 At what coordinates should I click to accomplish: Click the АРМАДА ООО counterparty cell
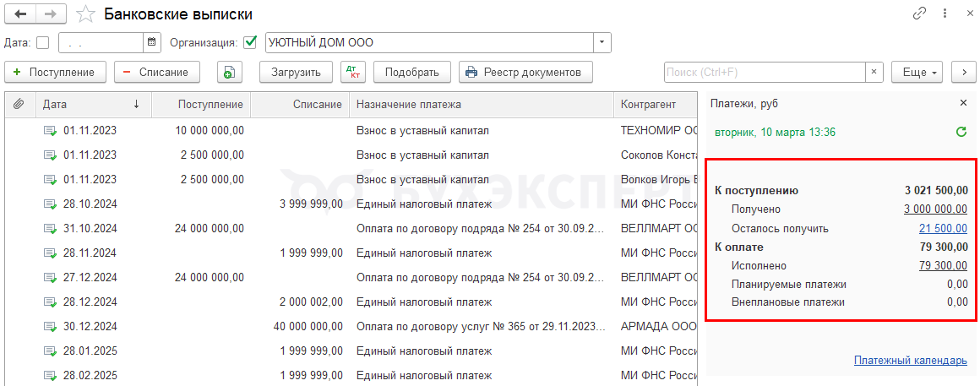(x=656, y=327)
